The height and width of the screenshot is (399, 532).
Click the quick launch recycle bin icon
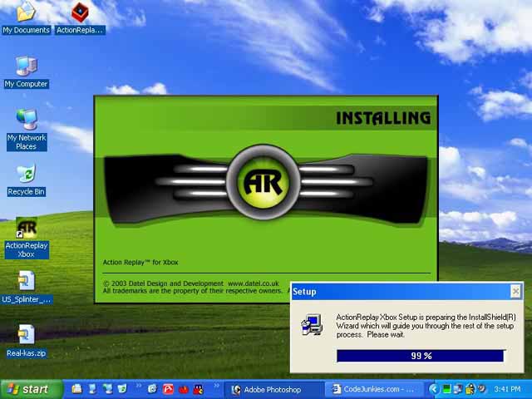pyautogui.click(x=122, y=389)
